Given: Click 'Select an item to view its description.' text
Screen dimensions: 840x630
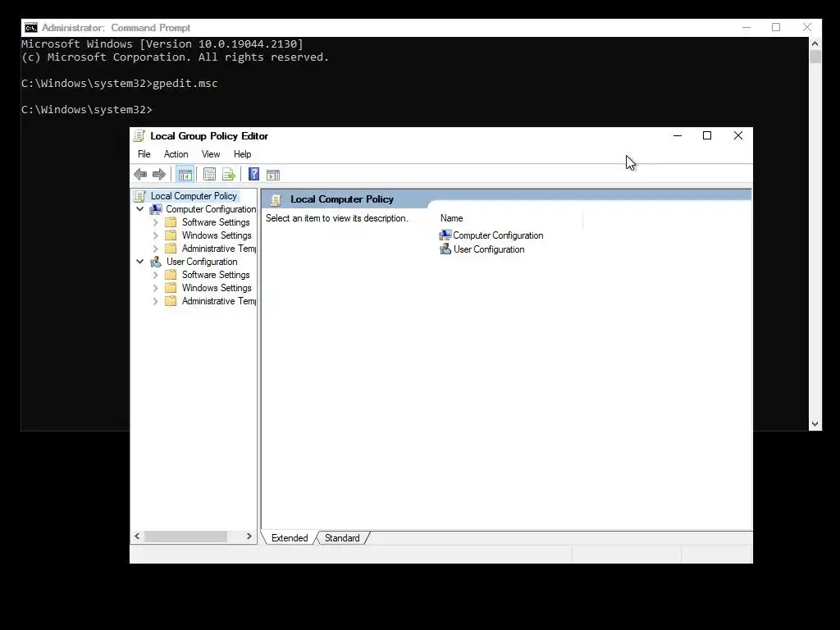Looking at the screenshot, I should coord(337,218).
